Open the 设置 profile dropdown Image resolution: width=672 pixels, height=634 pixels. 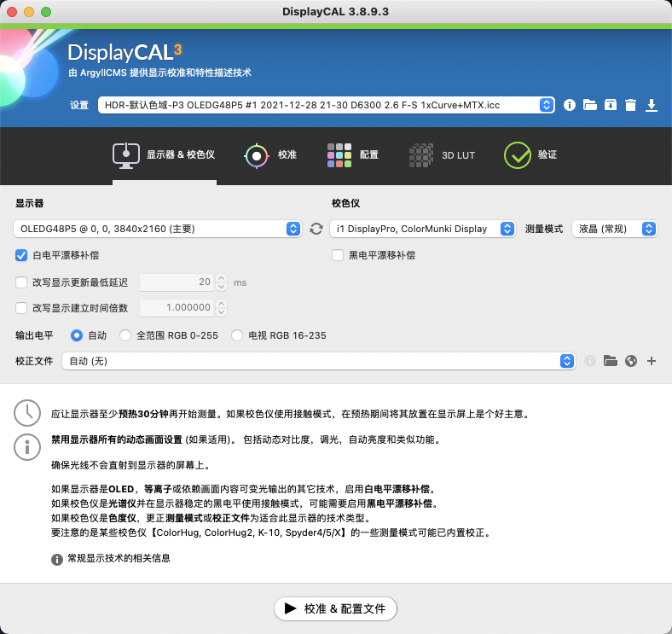click(x=326, y=105)
